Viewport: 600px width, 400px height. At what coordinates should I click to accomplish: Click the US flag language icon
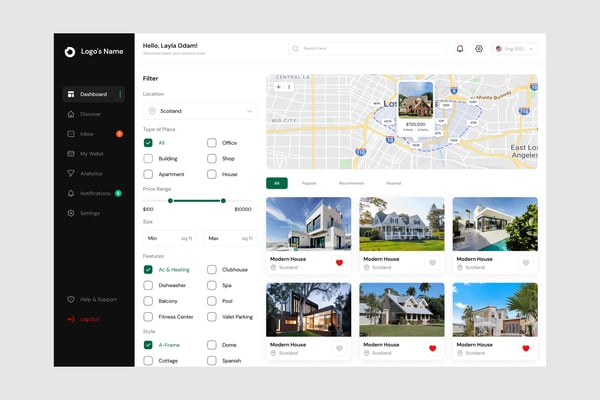[x=499, y=49]
